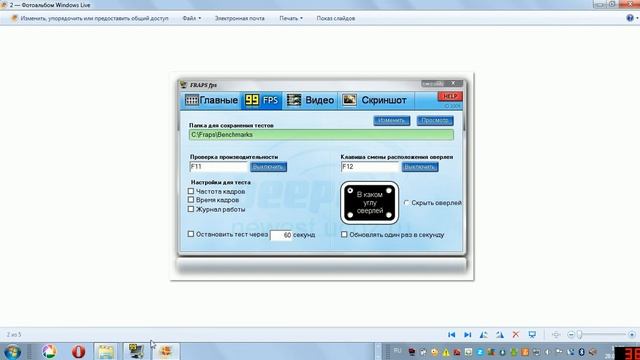Tick the Остановить тест через checkbox

pyautogui.click(x=191, y=234)
